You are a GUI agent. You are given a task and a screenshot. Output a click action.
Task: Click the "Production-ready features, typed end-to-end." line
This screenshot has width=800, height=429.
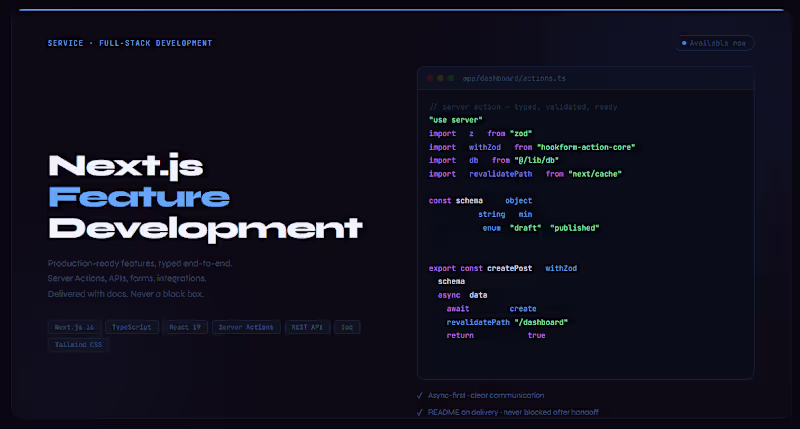click(140, 263)
